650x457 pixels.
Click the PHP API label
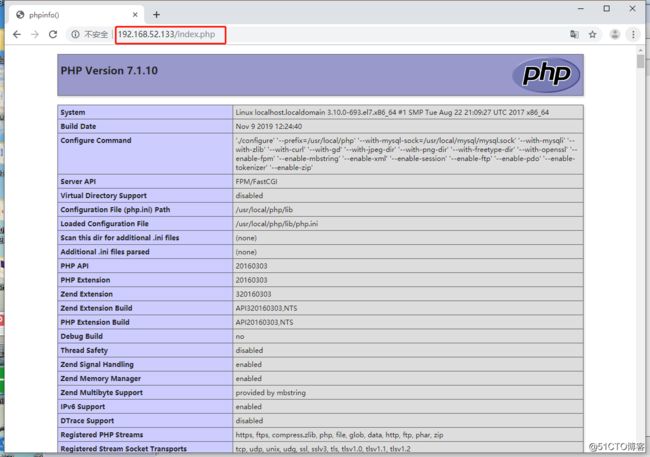click(75, 266)
